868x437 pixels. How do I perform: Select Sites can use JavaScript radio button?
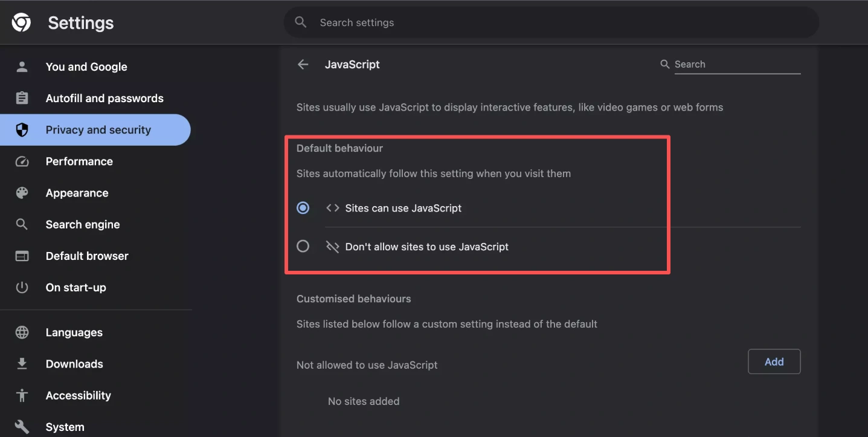tap(303, 208)
